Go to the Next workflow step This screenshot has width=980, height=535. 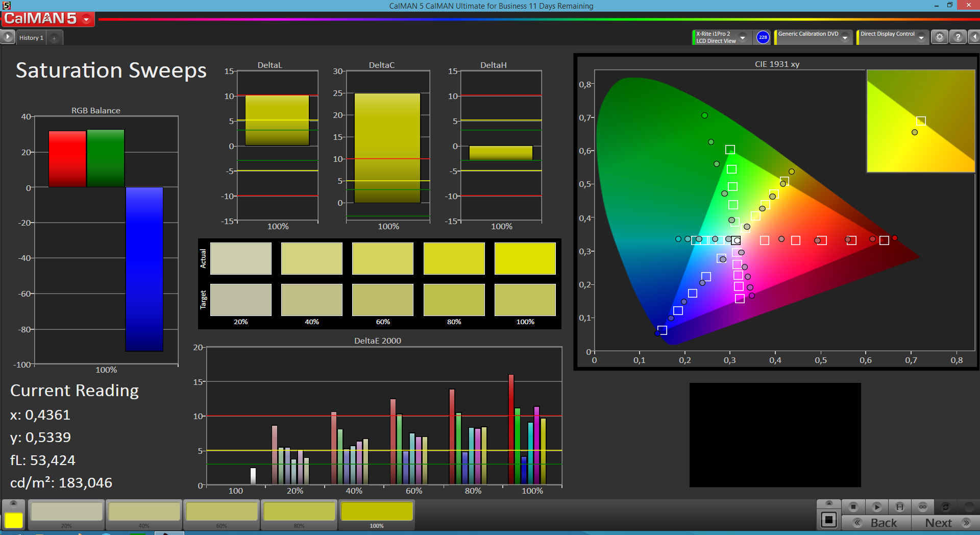[x=946, y=523]
